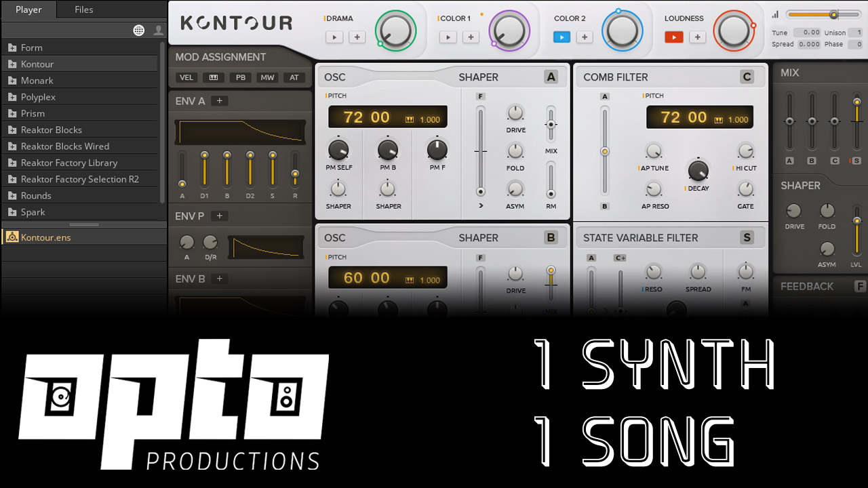This screenshot has width=868, height=488.
Task: Select AT mod assignment source
Action: (294, 78)
